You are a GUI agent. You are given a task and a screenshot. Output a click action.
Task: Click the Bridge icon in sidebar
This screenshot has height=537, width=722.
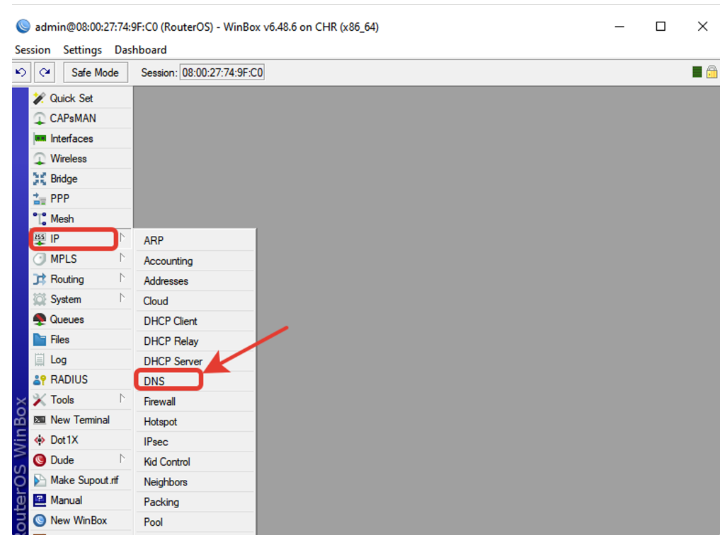40,179
